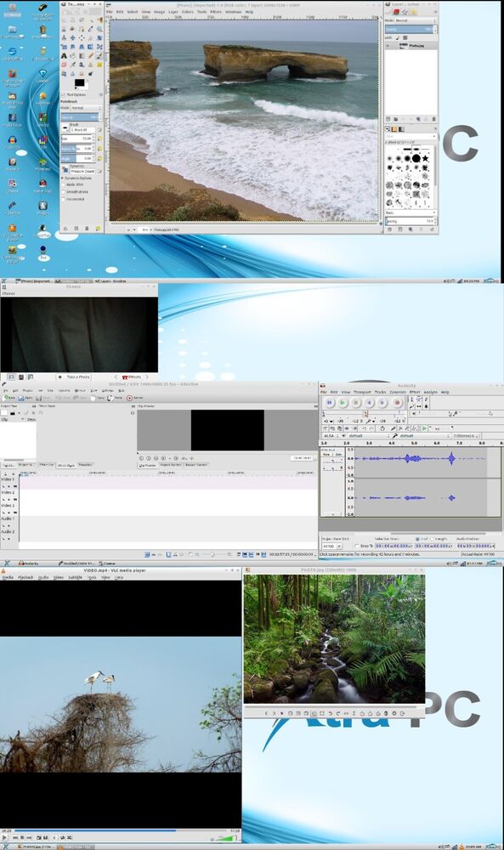This screenshot has width=504, height=850.
Task: Switch to Project Monitor tab in Kdenlive
Action: 170,465
